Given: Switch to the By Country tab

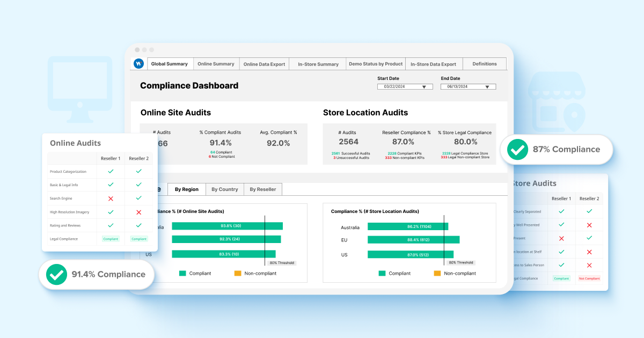Looking at the screenshot, I should coord(224,189).
